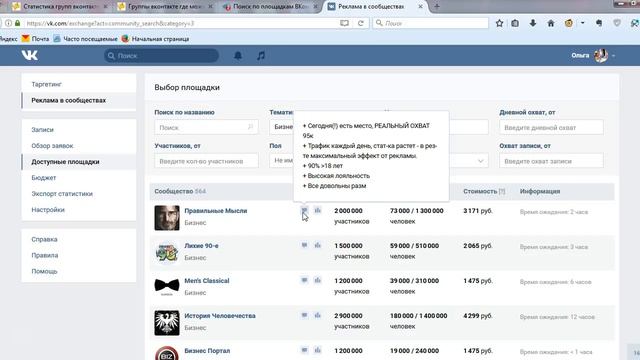Screen dimensions: 640x360
Task: Click the Firefox bookmark star icon
Action: tap(499, 23)
